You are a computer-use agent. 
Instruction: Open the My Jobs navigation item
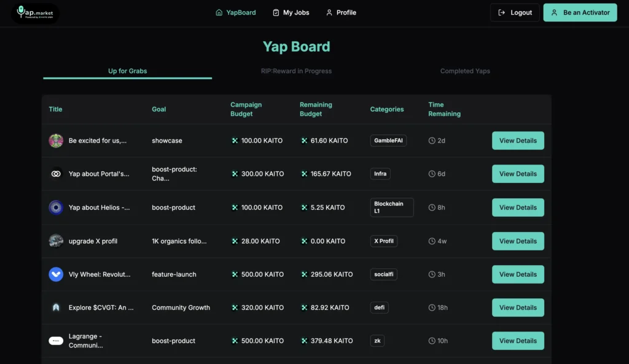291,12
